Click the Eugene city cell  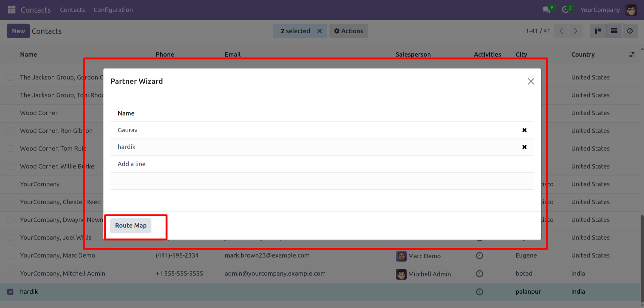click(526, 255)
